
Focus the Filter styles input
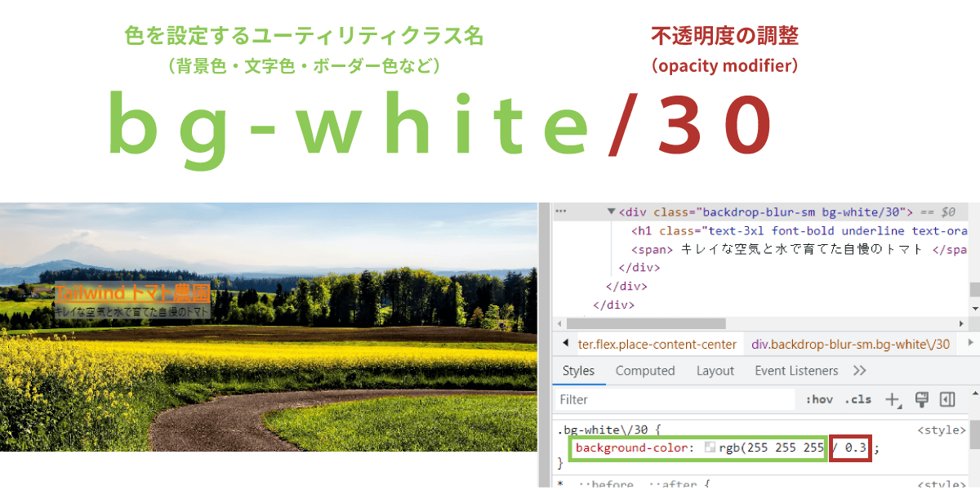(x=675, y=399)
